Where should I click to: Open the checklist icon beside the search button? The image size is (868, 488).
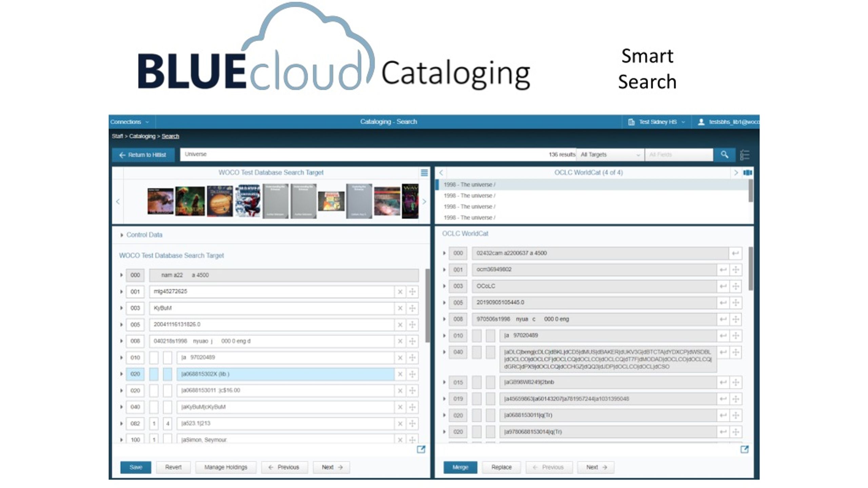point(745,155)
